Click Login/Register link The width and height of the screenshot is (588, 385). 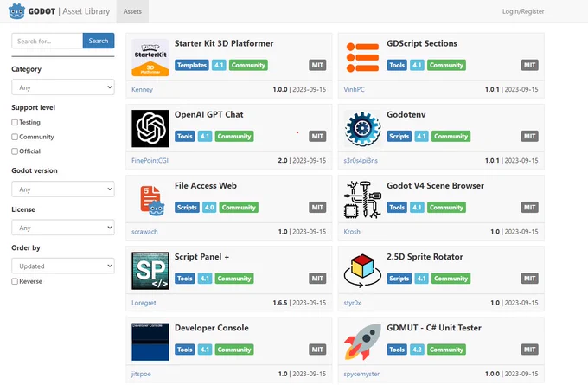(523, 11)
